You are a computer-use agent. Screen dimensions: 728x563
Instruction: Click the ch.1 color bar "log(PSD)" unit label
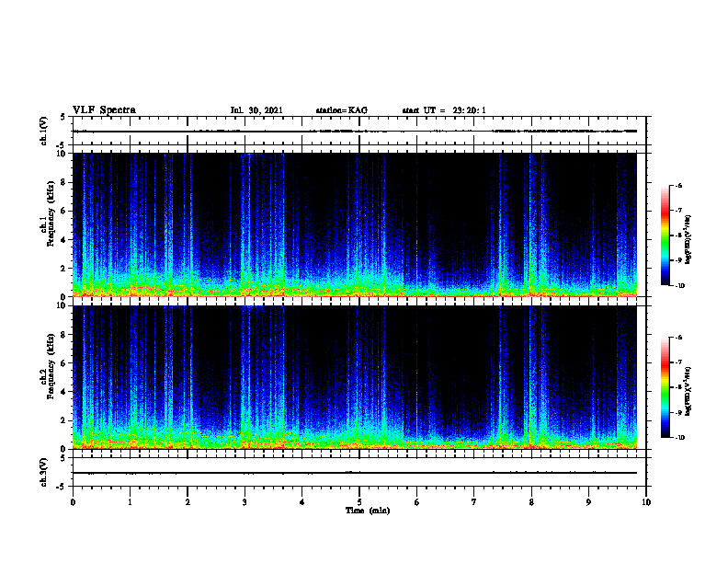click(x=688, y=239)
